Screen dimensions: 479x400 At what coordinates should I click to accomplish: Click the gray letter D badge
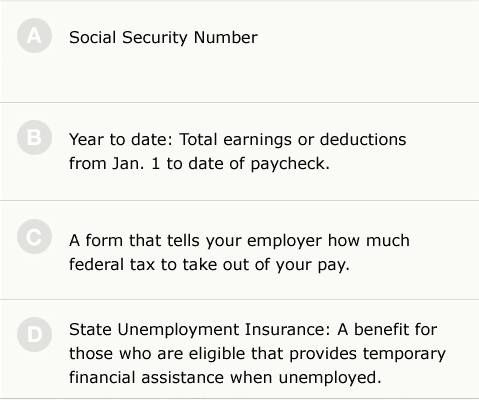point(34,334)
